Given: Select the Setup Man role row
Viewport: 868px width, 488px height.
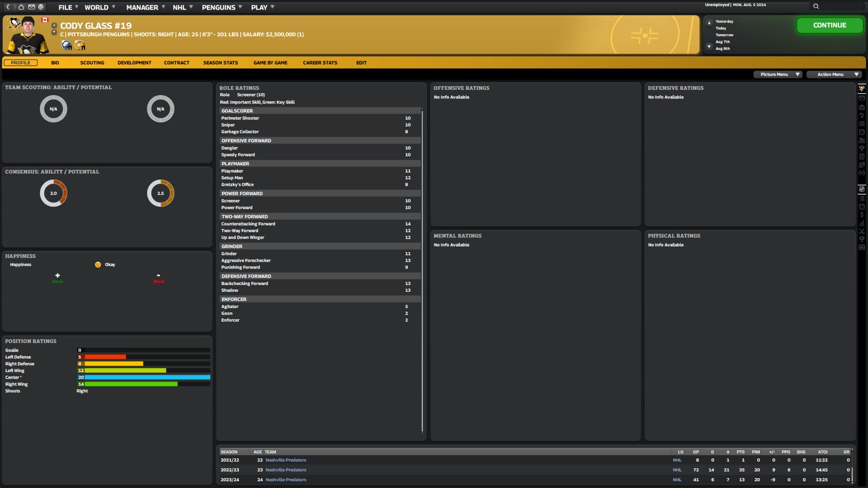Looking at the screenshot, I should [319, 178].
